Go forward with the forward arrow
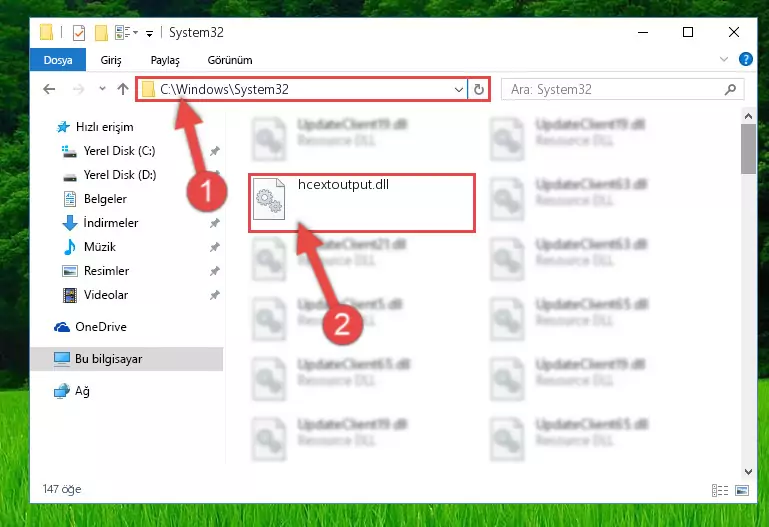The width and height of the screenshot is (769, 527). [x=78, y=89]
